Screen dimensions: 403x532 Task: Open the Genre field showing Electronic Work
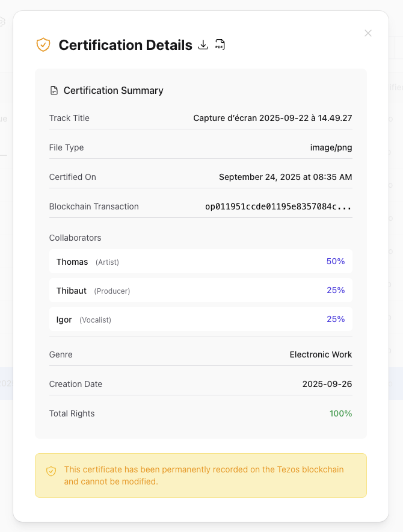pos(321,354)
